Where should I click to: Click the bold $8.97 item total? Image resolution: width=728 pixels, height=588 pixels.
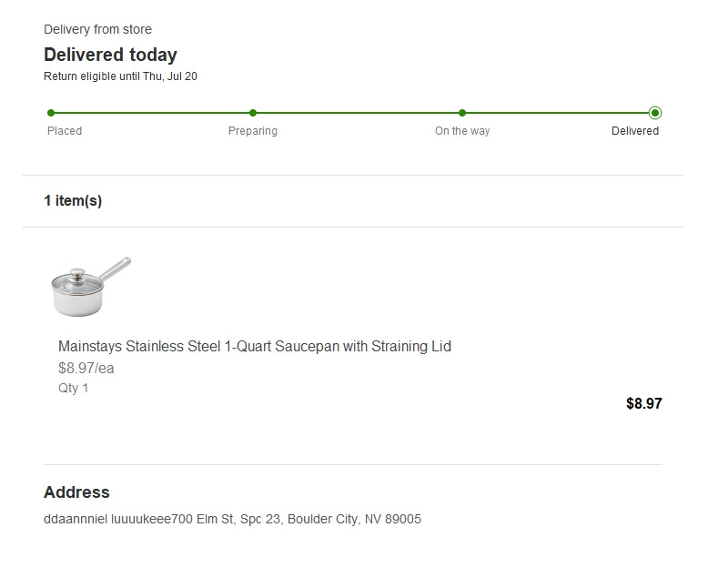[x=643, y=403]
